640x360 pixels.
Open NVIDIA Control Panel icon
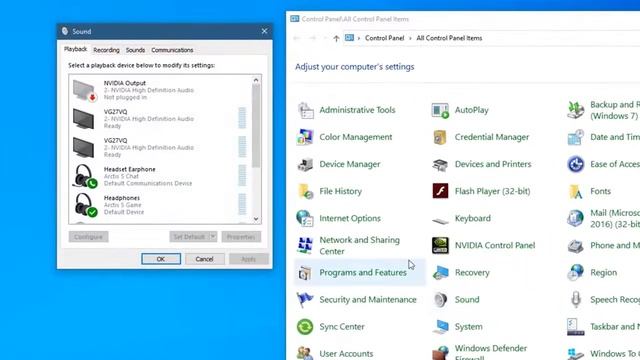click(x=440, y=245)
